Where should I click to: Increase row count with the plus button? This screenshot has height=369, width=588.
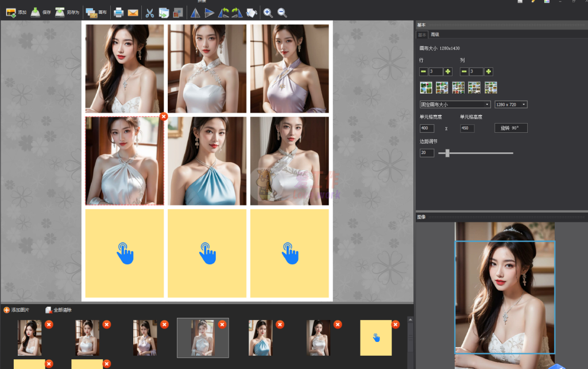[x=448, y=71]
